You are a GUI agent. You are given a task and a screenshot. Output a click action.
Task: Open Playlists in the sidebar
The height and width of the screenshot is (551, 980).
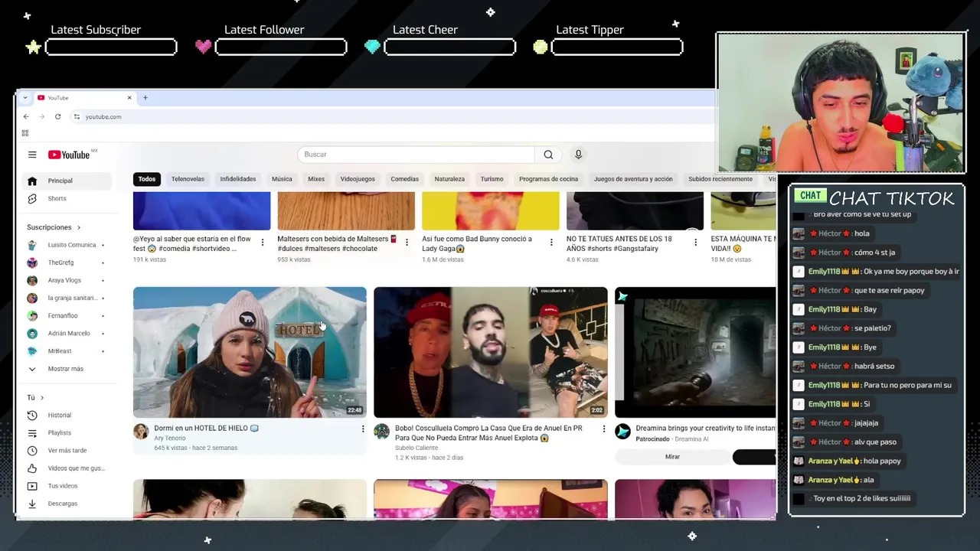pyautogui.click(x=67, y=433)
